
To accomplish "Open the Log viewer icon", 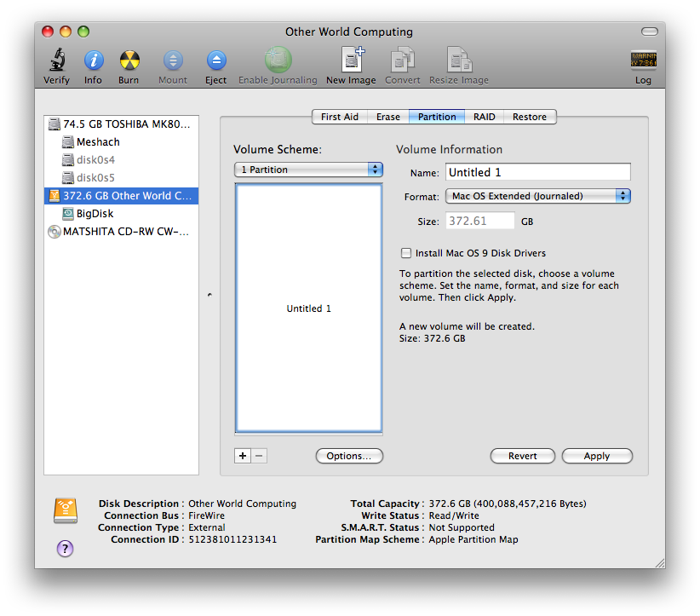I will (x=643, y=60).
